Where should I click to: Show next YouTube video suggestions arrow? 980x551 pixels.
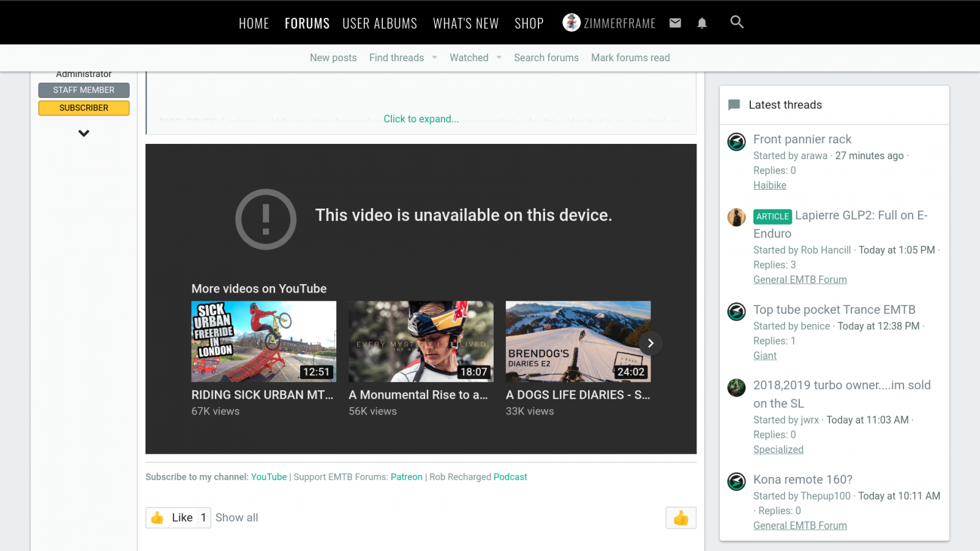pyautogui.click(x=650, y=343)
